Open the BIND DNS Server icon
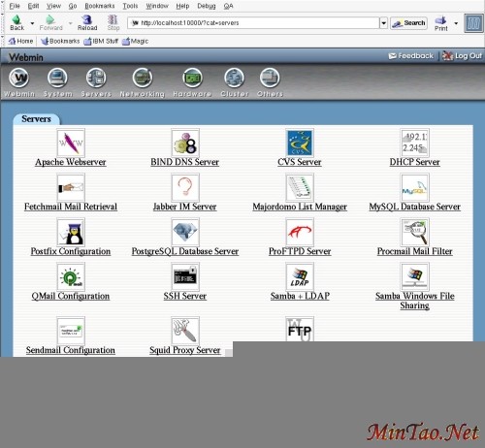 click(185, 143)
